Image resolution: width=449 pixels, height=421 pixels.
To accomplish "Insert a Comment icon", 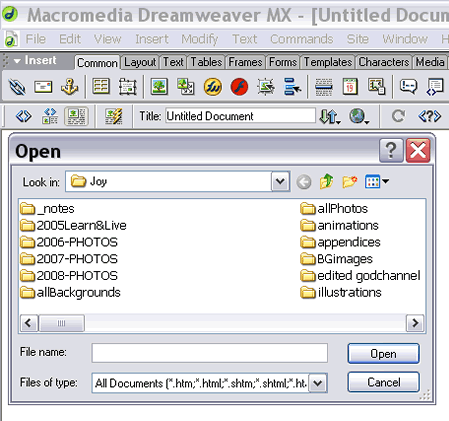I will click(408, 87).
